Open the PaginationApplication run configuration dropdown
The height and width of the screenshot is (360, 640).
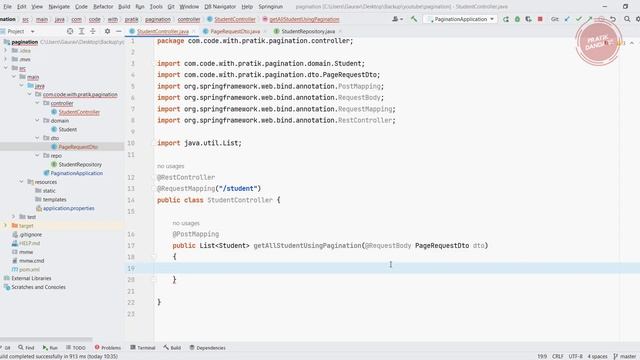tap(460, 19)
